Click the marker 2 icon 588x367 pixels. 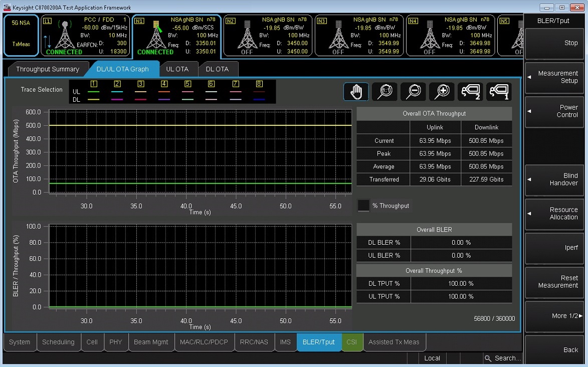pos(470,92)
